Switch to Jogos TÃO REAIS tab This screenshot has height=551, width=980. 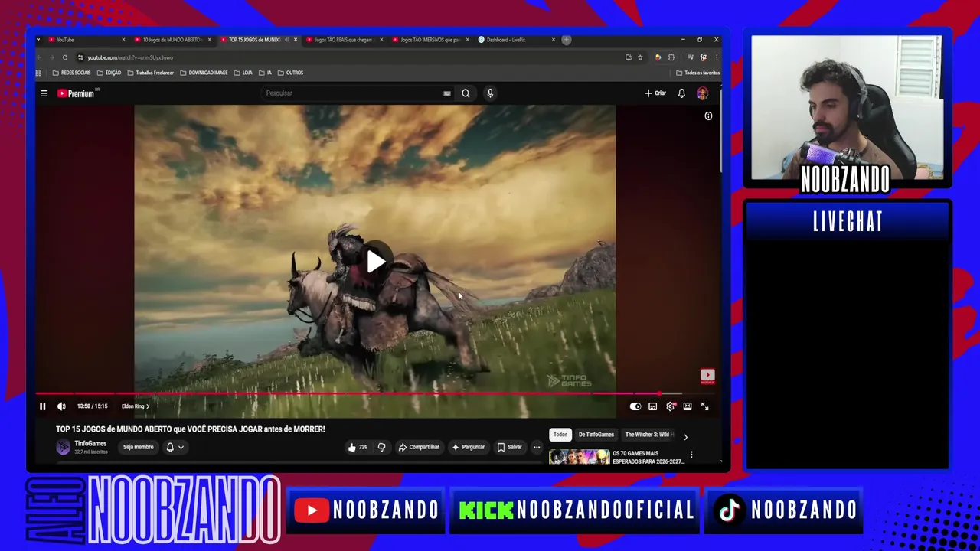[x=343, y=40]
